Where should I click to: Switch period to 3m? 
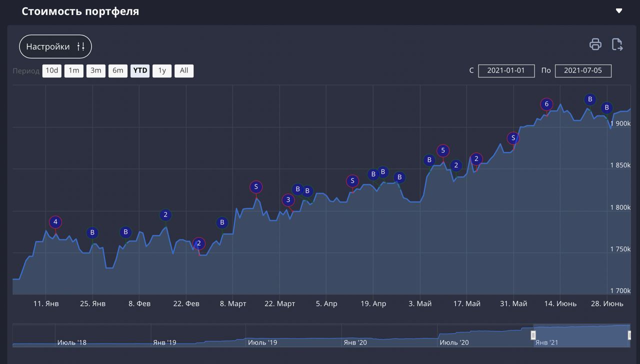pos(95,70)
